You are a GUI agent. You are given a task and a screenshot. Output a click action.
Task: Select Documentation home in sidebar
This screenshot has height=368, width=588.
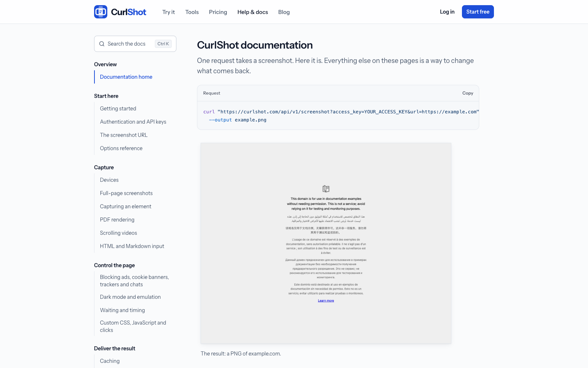coord(126,77)
